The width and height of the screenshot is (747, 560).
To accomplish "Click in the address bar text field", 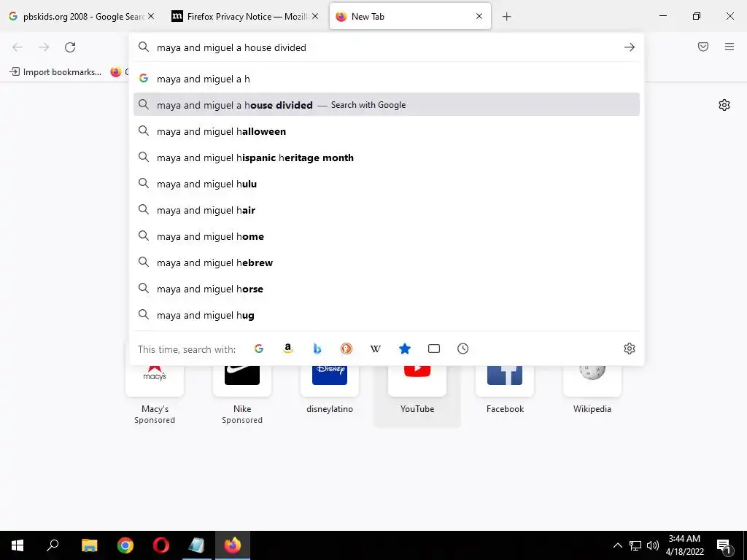I will pos(386,47).
